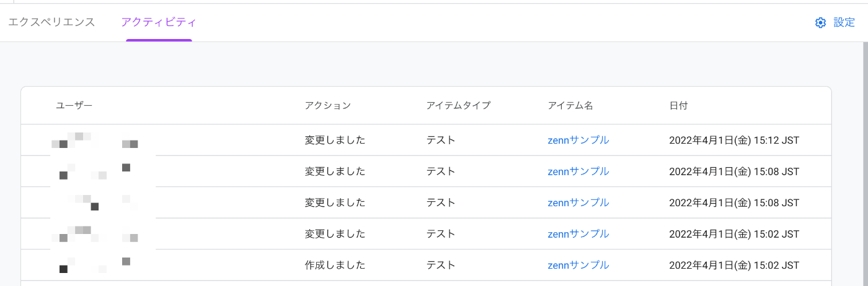The image size is (868, 286).
Task: Select the アクティビティ tab
Action: pyautogui.click(x=159, y=22)
